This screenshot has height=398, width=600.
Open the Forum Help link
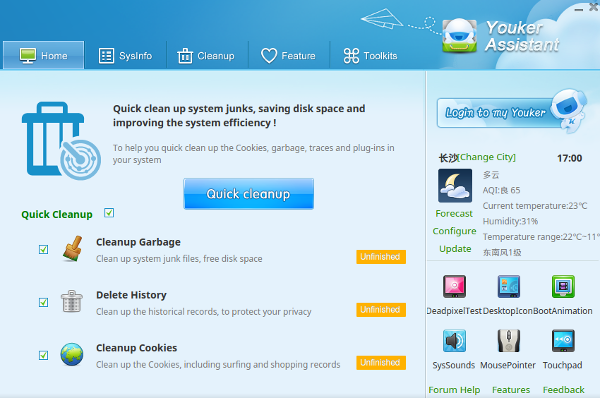[x=454, y=390]
